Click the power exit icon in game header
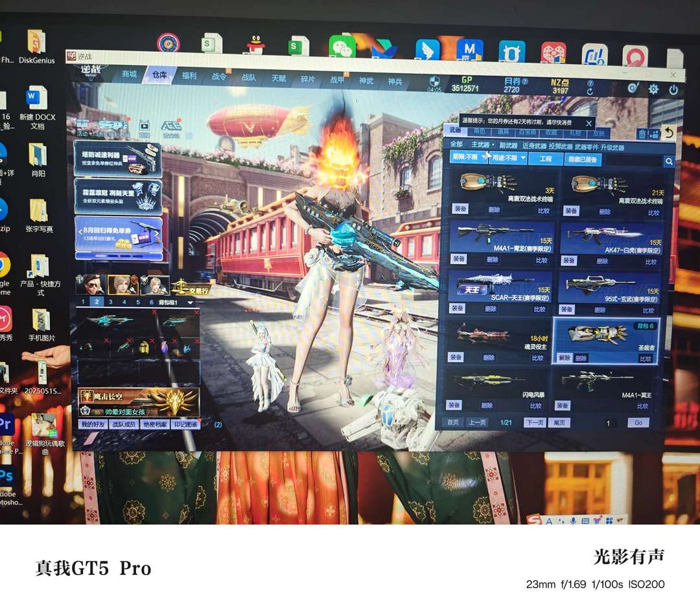Image resolution: width=700 pixels, height=612 pixels. (x=673, y=90)
